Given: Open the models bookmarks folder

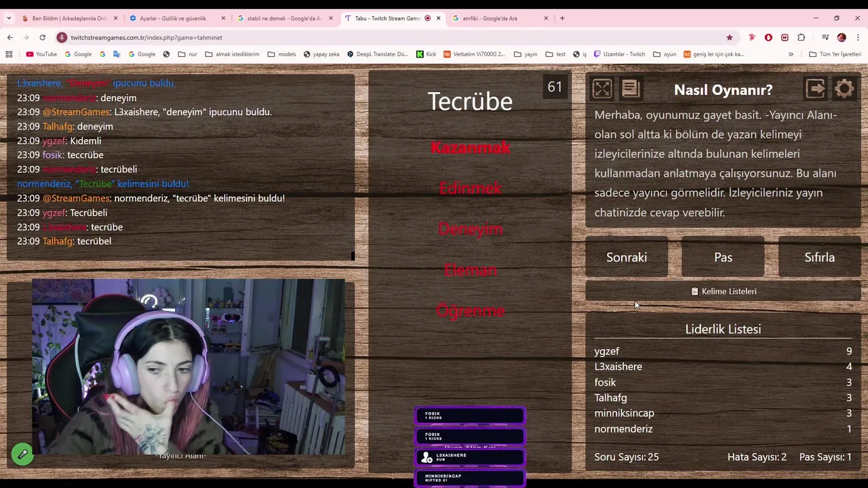Looking at the screenshot, I should 281,54.
